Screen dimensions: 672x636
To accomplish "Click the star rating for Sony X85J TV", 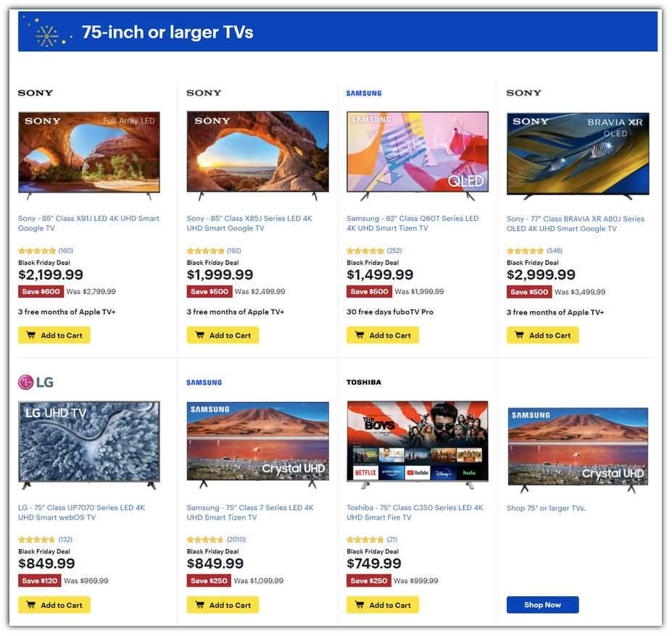I will (x=205, y=251).
